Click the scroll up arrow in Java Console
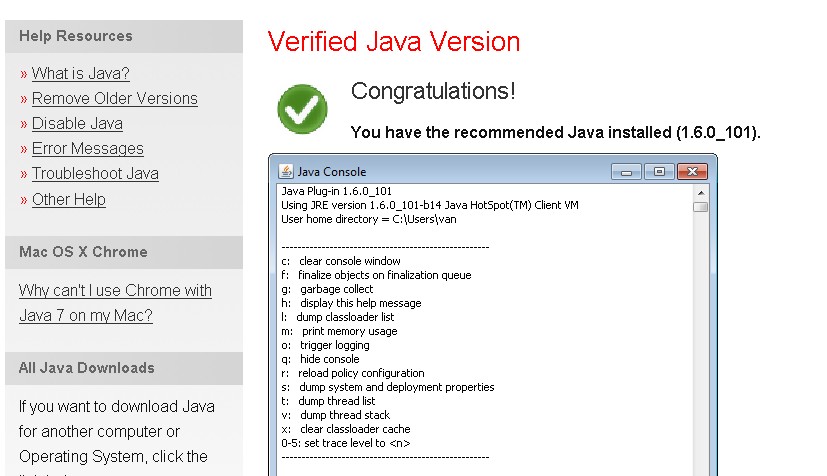Screen dimensions: 827x476 click(701, 192)
